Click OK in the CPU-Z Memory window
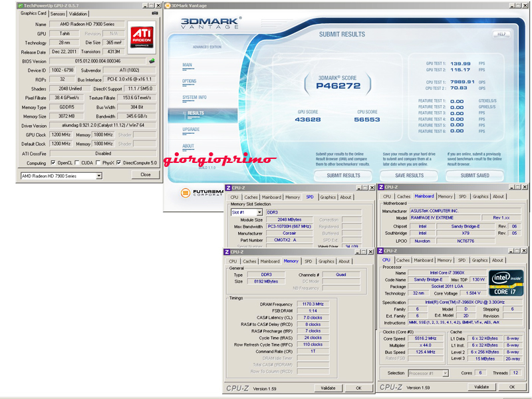The height and width of the screenshot is (399, 532). point(358,388)
